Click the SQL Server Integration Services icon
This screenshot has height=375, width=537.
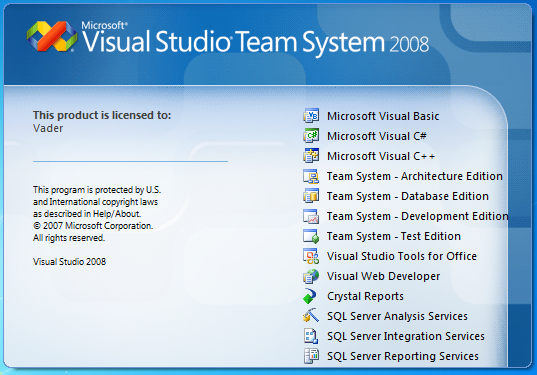311,336
